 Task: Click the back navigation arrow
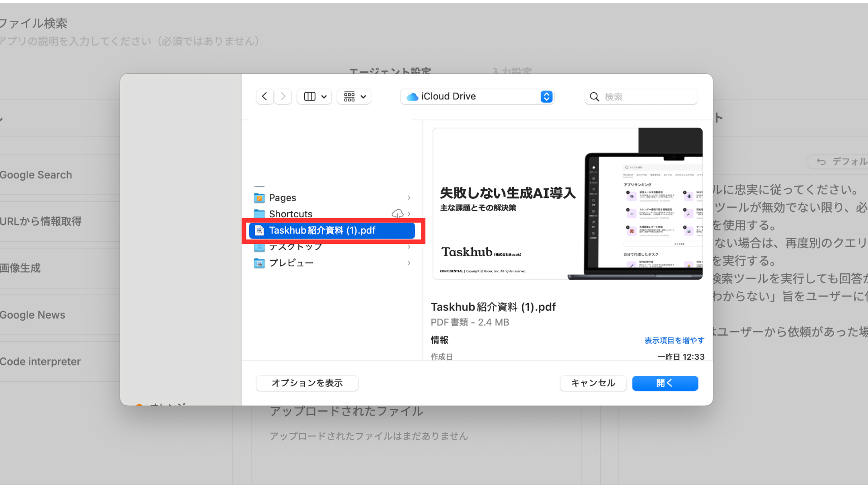pos(264,96)
